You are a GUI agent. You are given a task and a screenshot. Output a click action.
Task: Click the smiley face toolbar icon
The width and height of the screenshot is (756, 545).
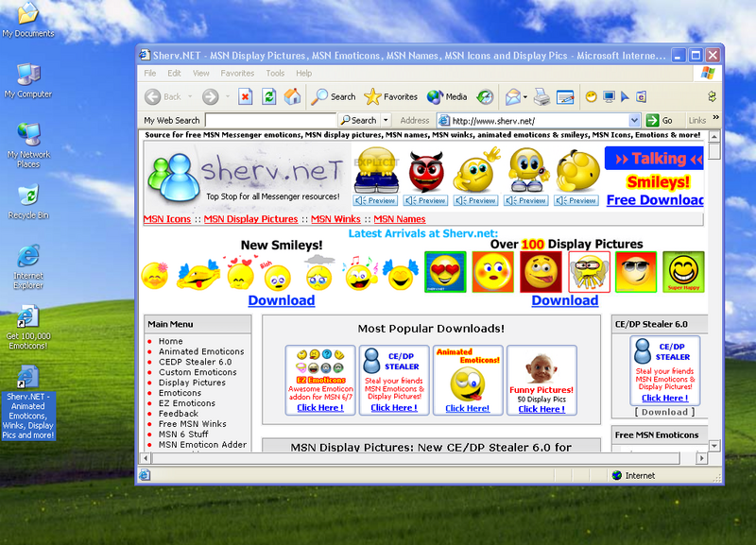pyautogui.click(x=592, y=97)
